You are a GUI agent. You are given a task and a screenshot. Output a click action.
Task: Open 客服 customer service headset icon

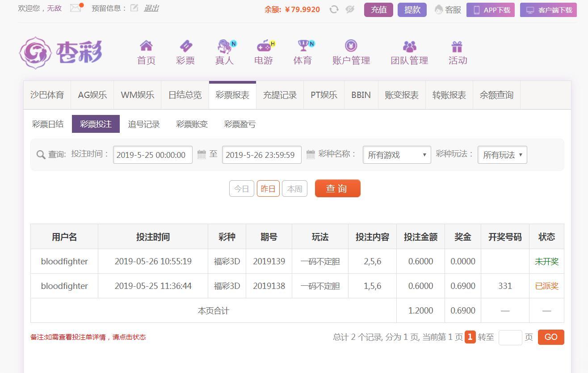[x=439, y=10]
